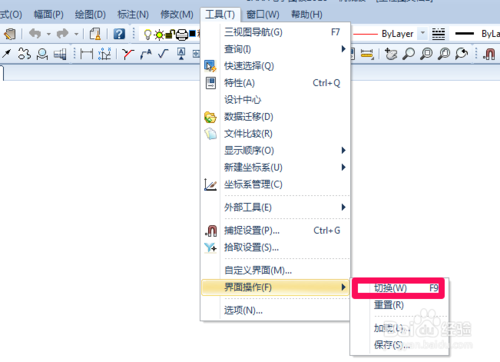Choose 重置(R) in the submenu
This screenshot has height=362, width=500.
pos(399,305)
